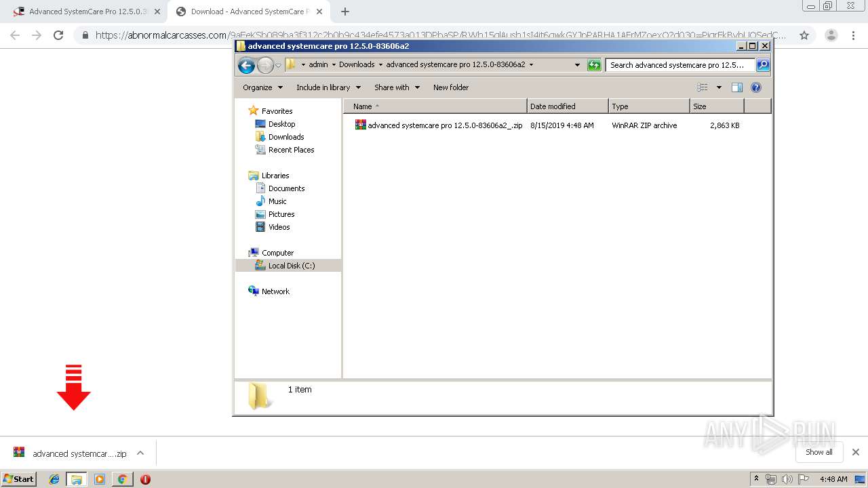Launch Internet Explorer from taskbar

tap(54, 479)
